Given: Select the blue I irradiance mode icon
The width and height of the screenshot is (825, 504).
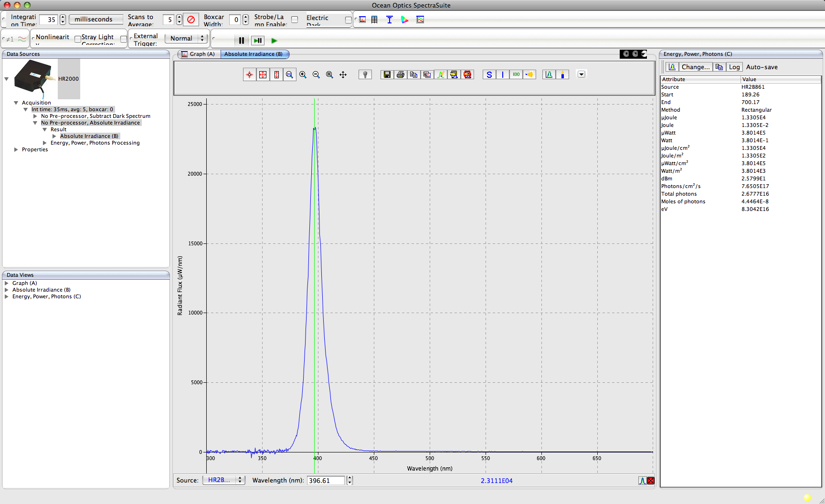Looking at the screenshot, I should click(x=503, y=74).
